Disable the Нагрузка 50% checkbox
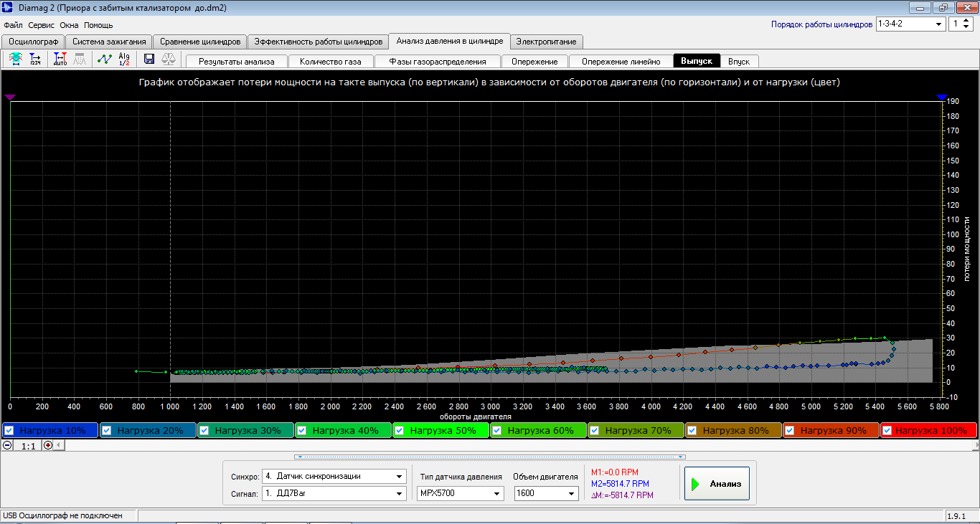The height and width of the screenshot is (524, 980). click(x=400, y=431)
